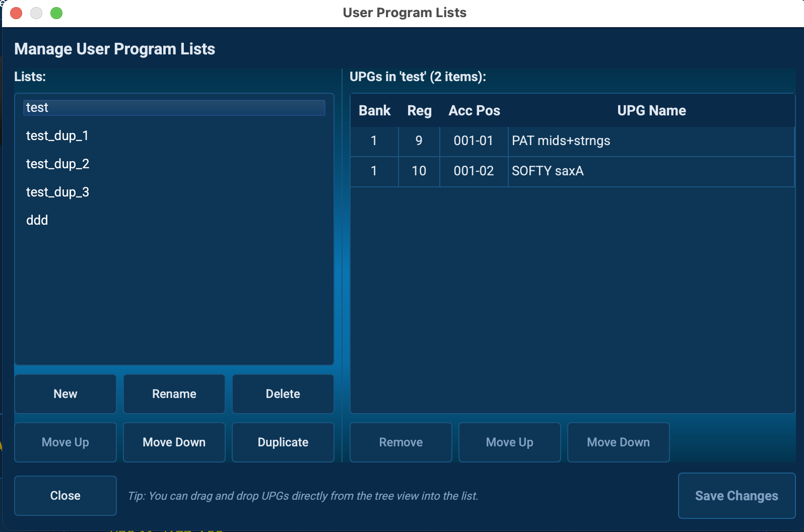Viewport: 804px width, 532px height.
Task: Duplicate the selected list
Action: [283, 442]
